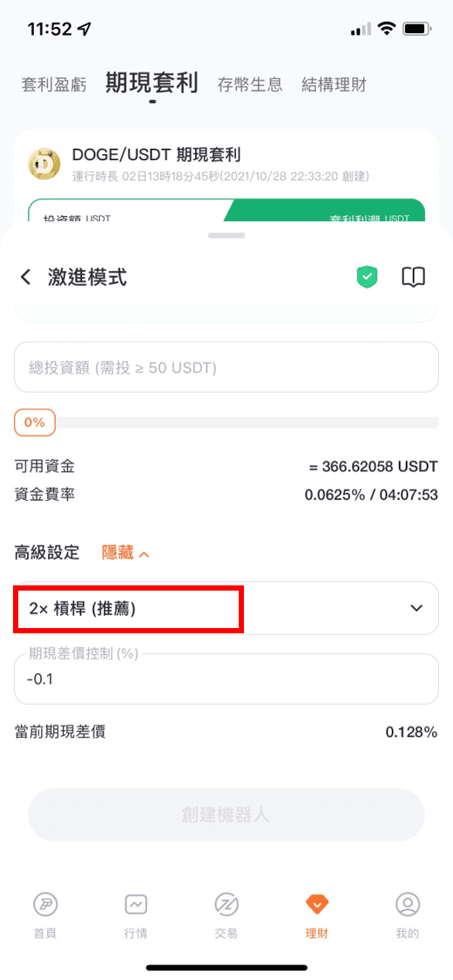453x980 pixels.
Task: Open the green shield security icon
Action: point(368,277)
